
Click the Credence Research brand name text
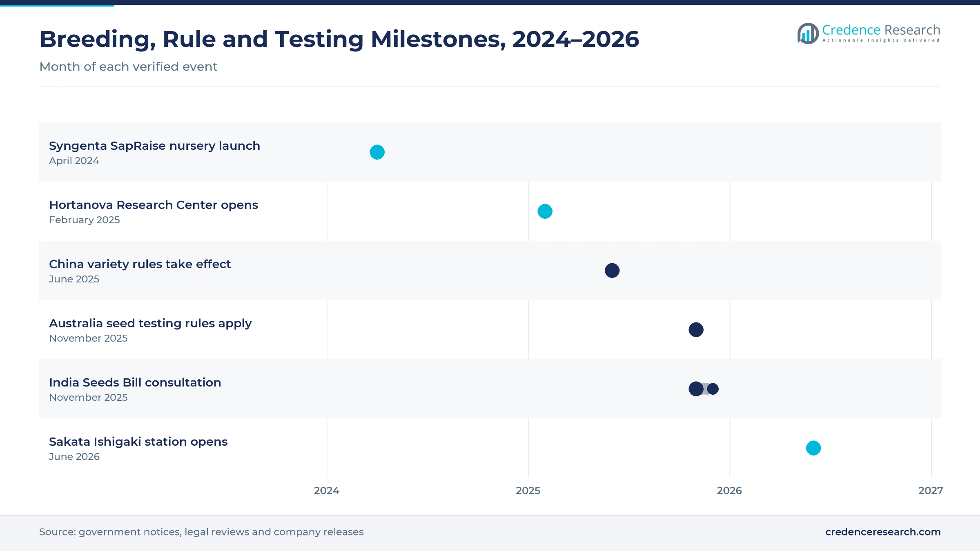881,30
